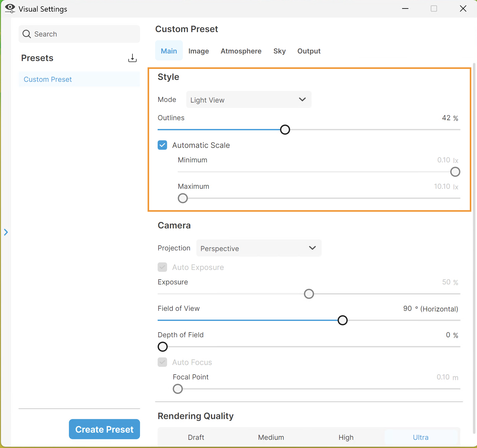Click the Exposure value 50

(446, 282)
